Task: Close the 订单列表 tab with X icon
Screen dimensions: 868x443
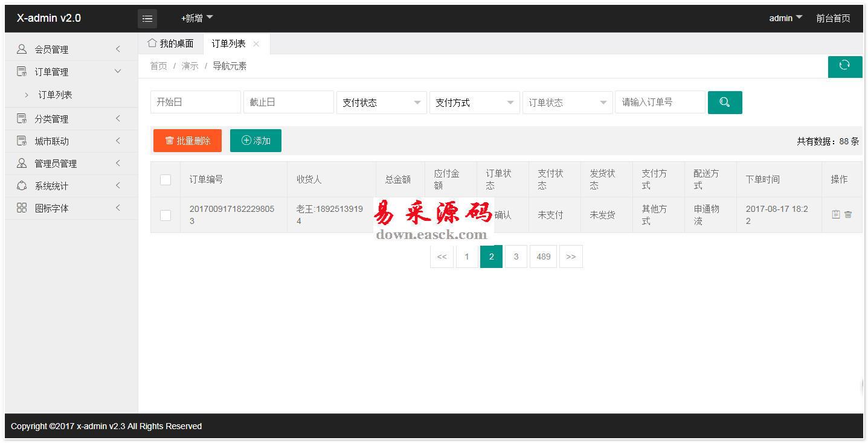Action: [x=256, y=43]
